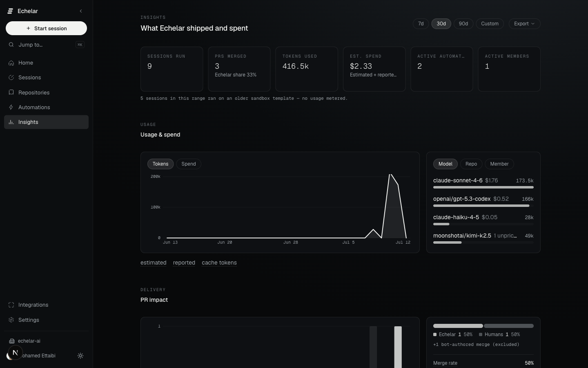This screenshot has height=368, width=588.
Task: Click the $1.76 spend for claude-sonnet
Action: [x=491, y=180]
